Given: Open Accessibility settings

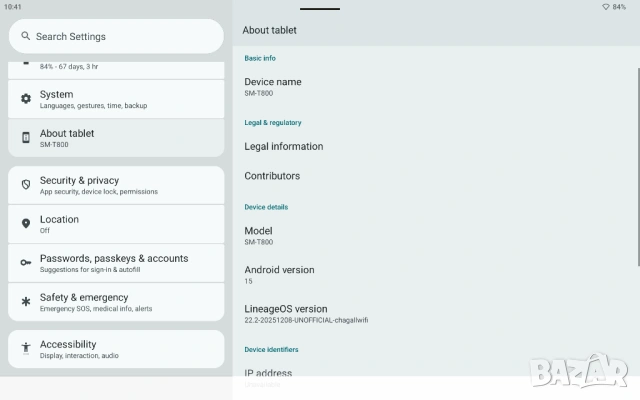Looking at the screenshot, I should pyautogui.click(x=116, y=349).
